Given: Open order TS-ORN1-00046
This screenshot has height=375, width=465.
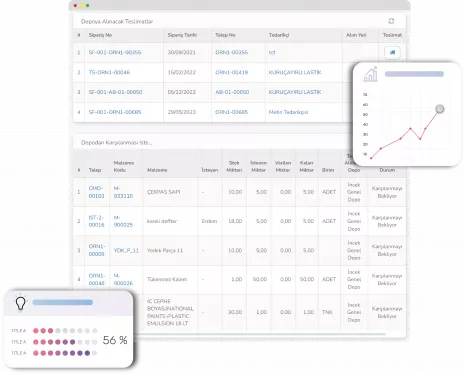Looking at the screenshot, I should (109, 72).
